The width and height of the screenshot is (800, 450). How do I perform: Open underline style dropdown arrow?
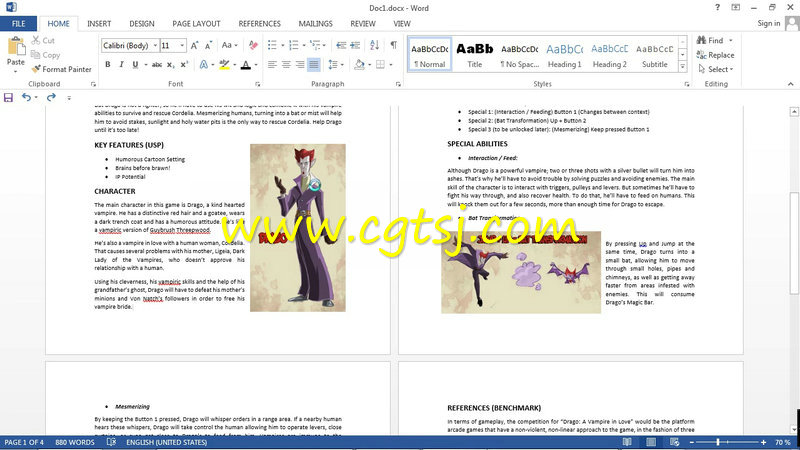pos(146,65)
